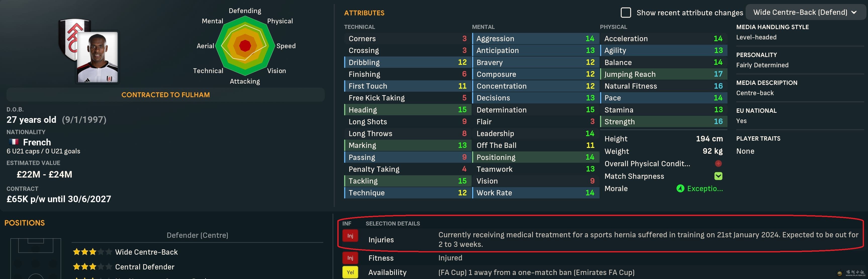868x279 pixels.
Task: Click the Exceptional morale text link
Action: click(705, 188)
